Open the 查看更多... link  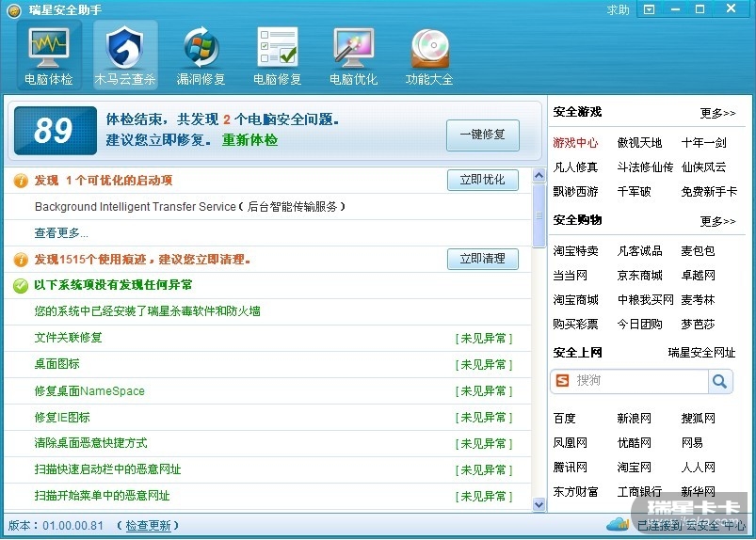(61, 233)
